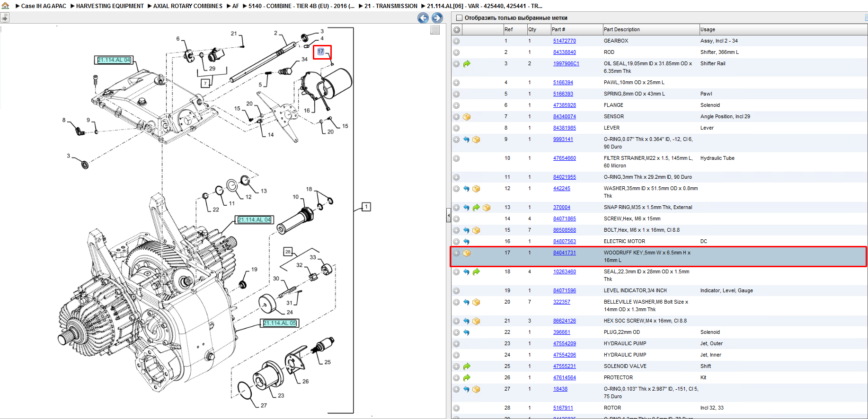Click blue arrow for PLUG,22mm OD row
Viewport: 868px width, 419px height.
tap(467, 332)
